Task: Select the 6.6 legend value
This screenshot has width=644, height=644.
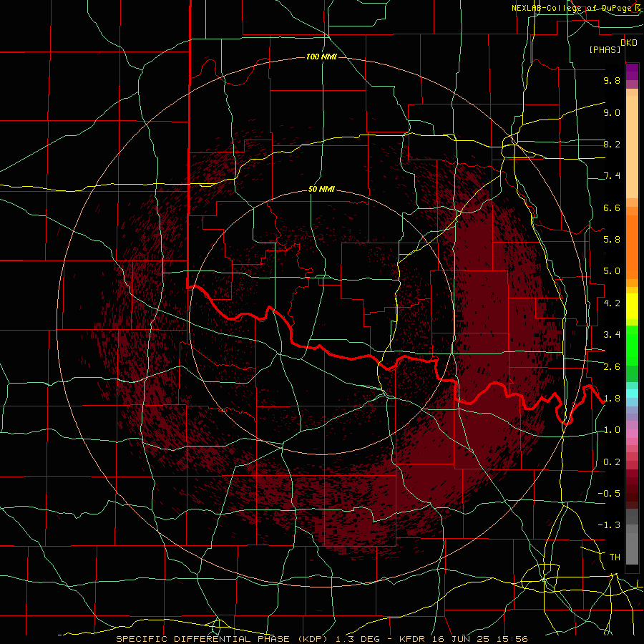Action: 612,208
